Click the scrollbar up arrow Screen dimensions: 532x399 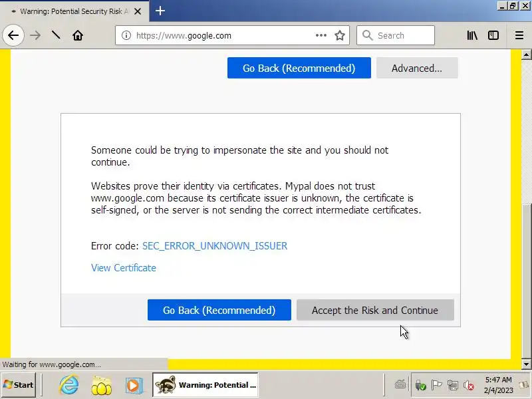(x=526, y=55)
